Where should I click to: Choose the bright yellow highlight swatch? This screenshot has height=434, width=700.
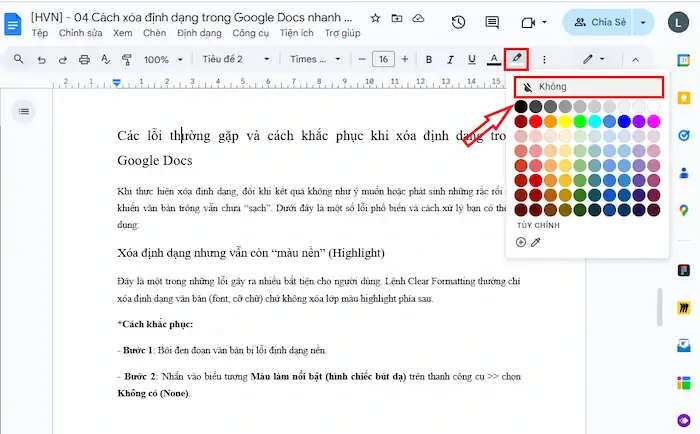click(565, 121)
